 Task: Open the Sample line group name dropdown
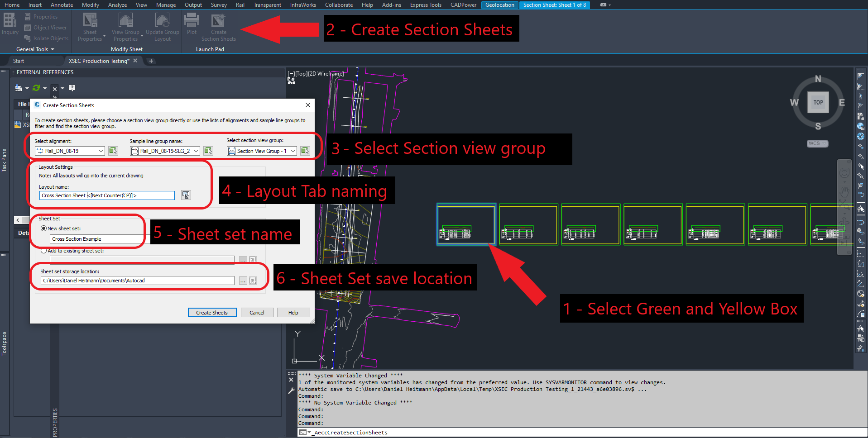[196, 151]
